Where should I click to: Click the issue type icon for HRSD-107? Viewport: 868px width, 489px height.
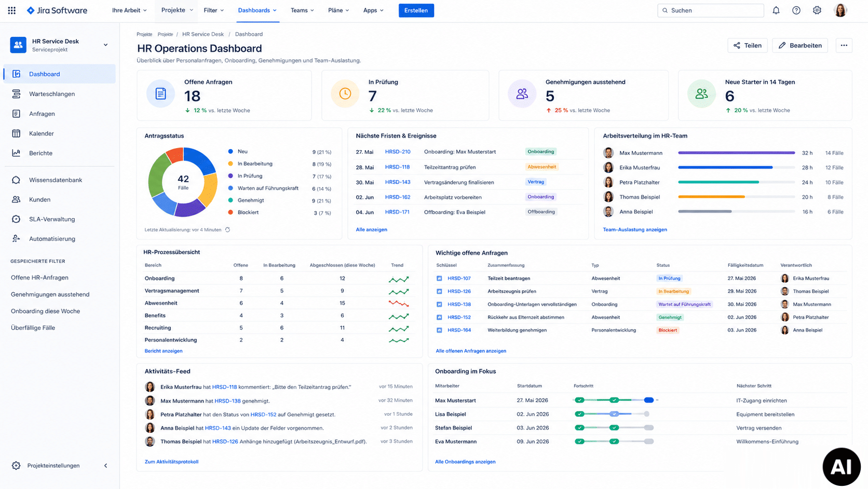[439, 279]
